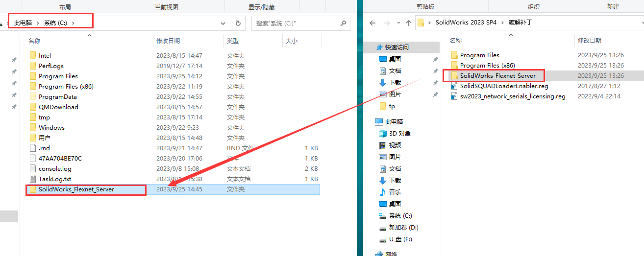Viewport: 644px width, 256px height.
Task: Click the ProgramData folder icon
Action: pyautogui.click(x=33, y=96)
